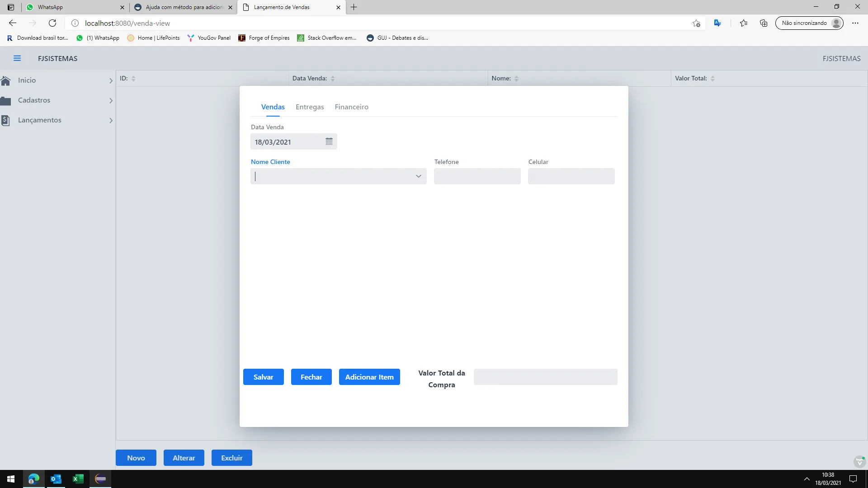Open the calendar picker in Data Venda

point(329,141)
